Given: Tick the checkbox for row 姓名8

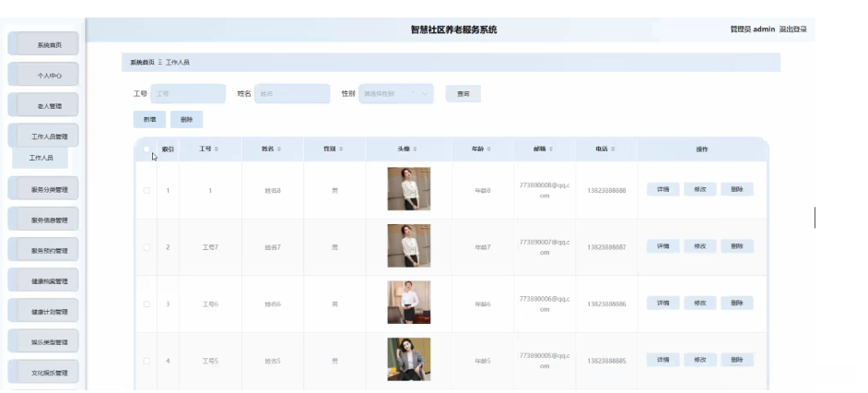Looking at the screenshot, I should click(147, 190).
